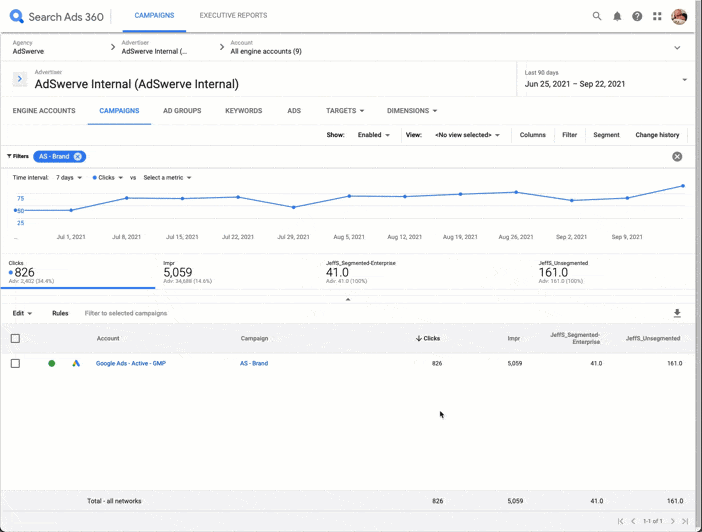
Task: Go to first page of results
Action: pyautogui.click(x=621, y=521)
